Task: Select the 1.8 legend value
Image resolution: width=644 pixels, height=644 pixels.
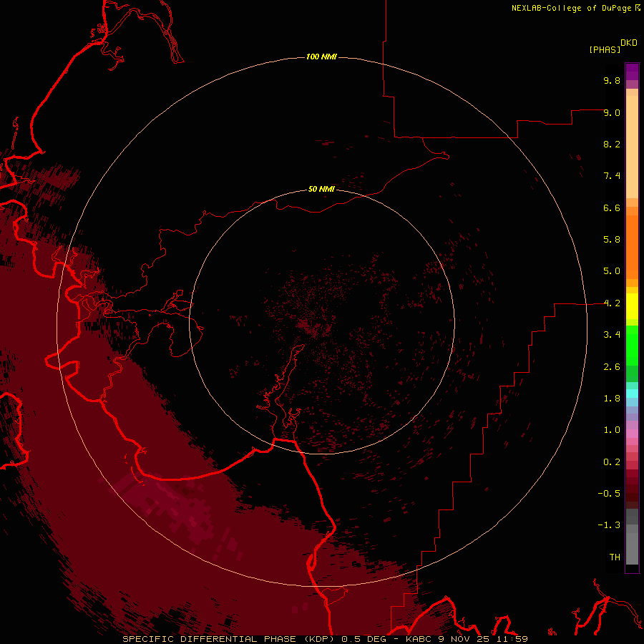Action: (612, 399)
